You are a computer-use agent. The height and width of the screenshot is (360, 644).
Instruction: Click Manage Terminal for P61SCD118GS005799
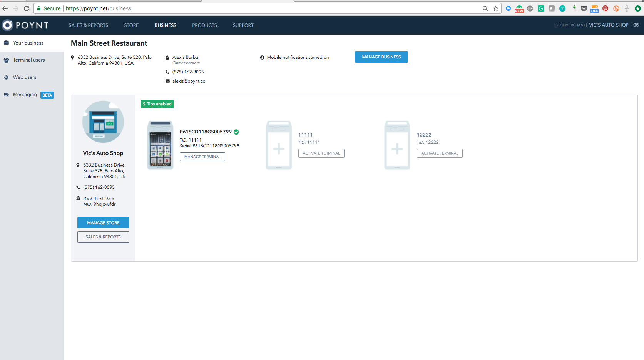202,157
